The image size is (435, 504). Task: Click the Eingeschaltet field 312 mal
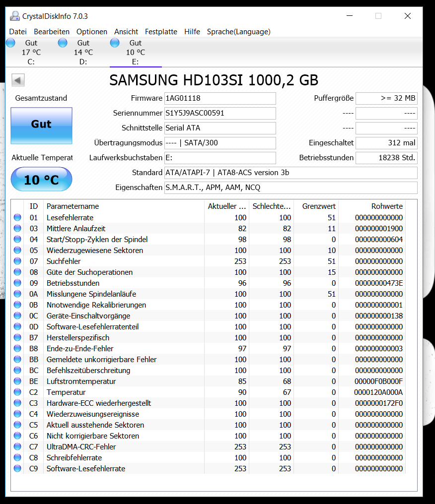[386, 143]
